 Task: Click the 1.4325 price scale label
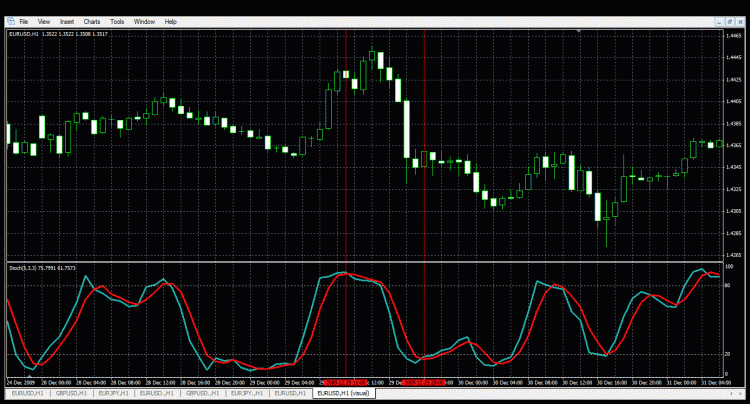pyautogui.click(x=734, y=189)
